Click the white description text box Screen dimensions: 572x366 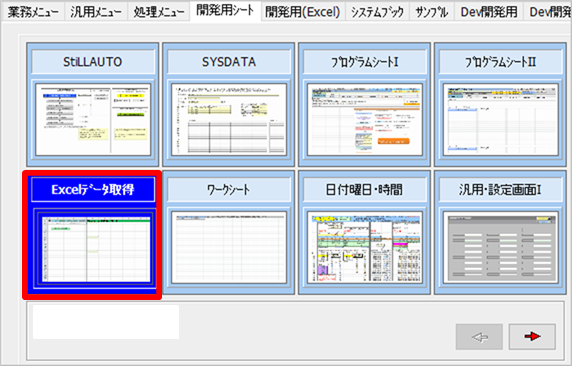pyautogui.click(x=106, y=322)
